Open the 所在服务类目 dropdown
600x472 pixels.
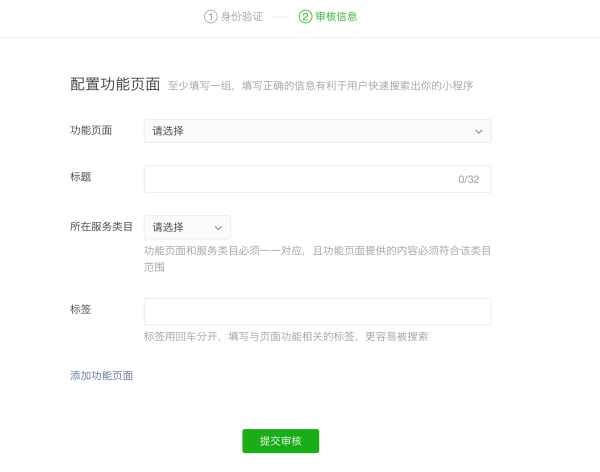click(x=187, y=227)
